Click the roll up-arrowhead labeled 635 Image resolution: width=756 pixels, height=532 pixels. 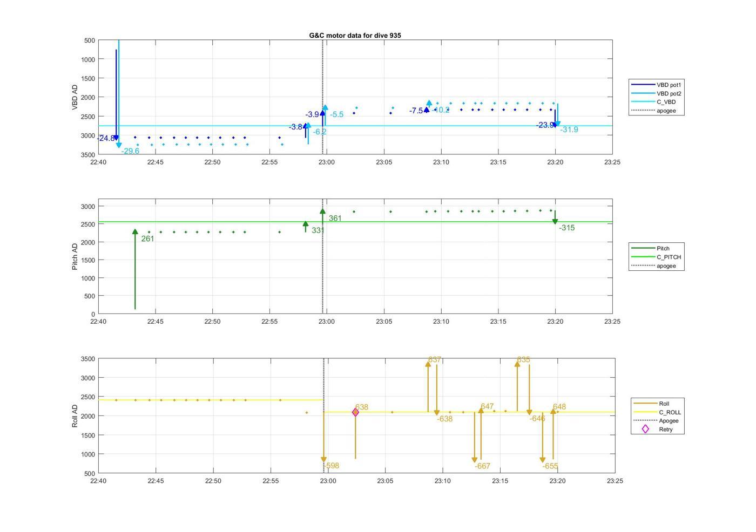(x=517, y=364)
